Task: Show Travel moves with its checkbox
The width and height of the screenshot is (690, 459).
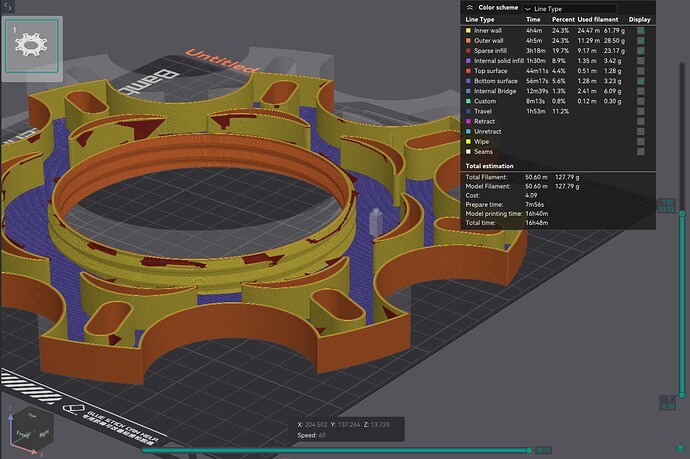Action: click(641, 111)
